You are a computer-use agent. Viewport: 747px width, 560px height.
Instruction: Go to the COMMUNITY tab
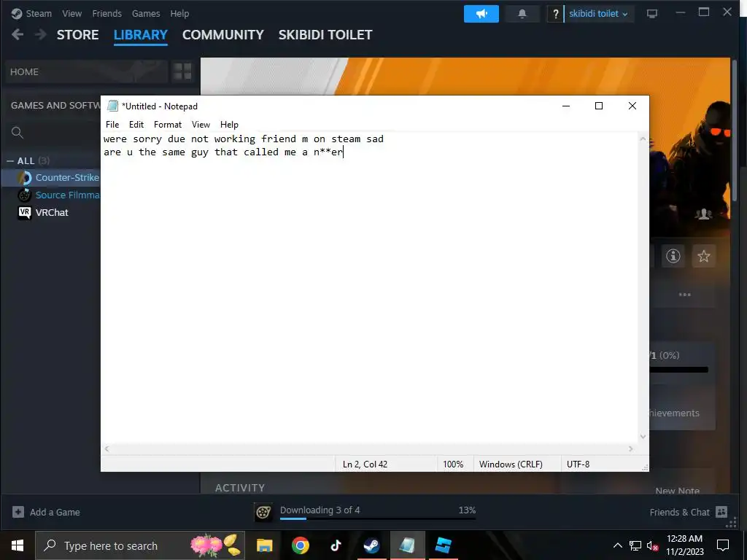pyautogui.click(x=223, y=35)
